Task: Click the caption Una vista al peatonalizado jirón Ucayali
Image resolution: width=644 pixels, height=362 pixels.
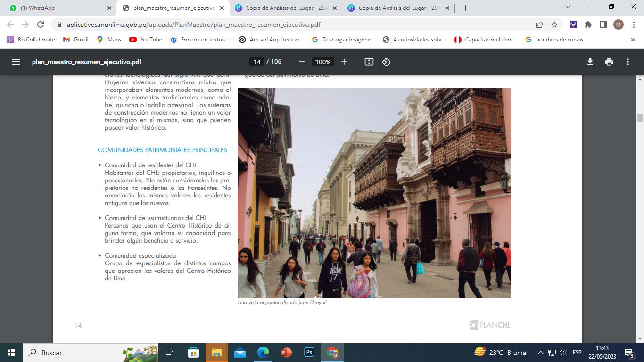Action: click(x=282, y=303)
